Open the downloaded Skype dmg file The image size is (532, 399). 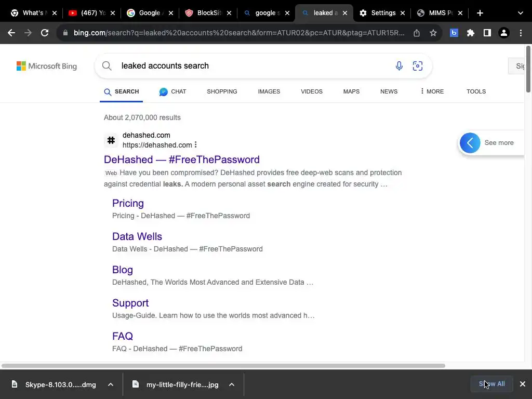54,384
